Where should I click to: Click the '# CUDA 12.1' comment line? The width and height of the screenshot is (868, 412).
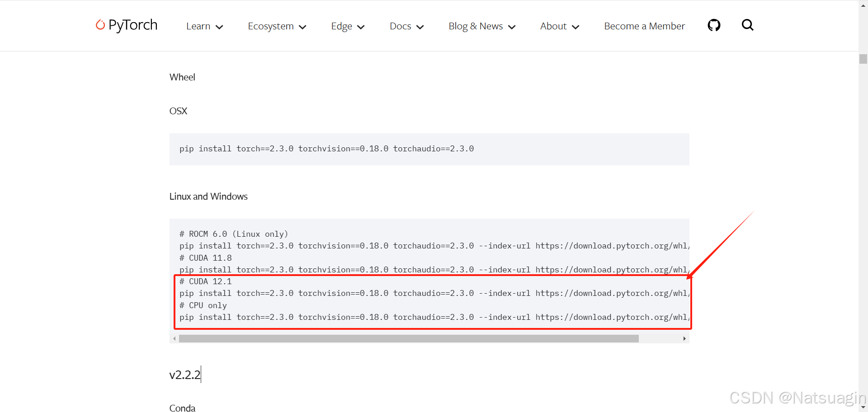click(x=206, y=281)
